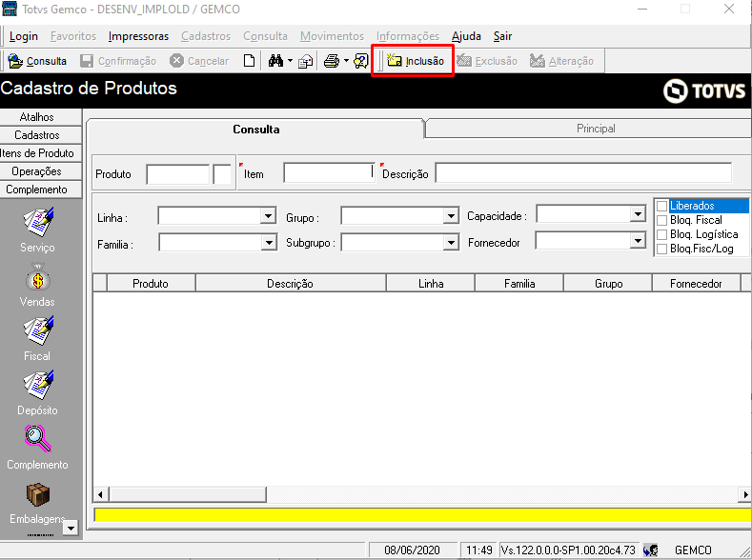
Task: Click the horizontal scrollbar thumb
Action: [188, 494]
